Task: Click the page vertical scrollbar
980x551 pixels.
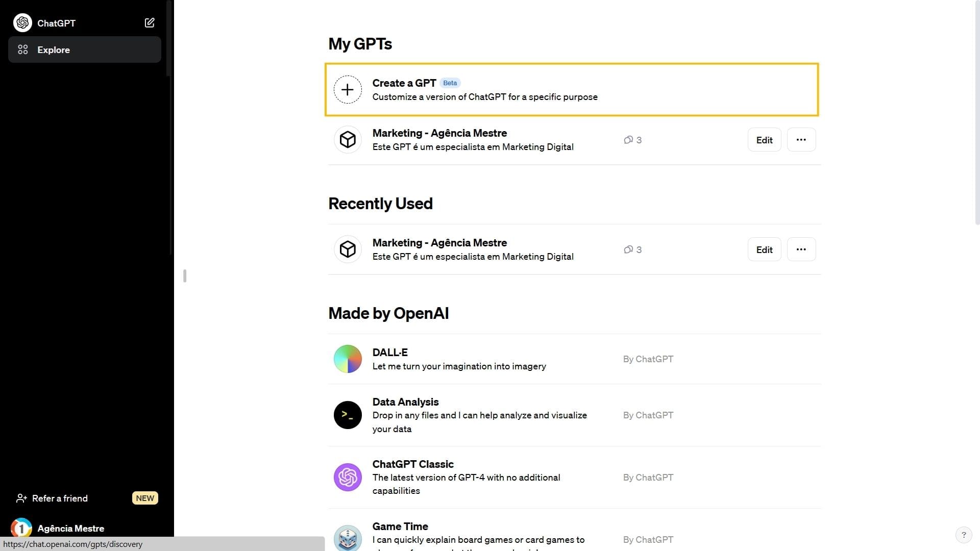Action: (x=977, y=112)
